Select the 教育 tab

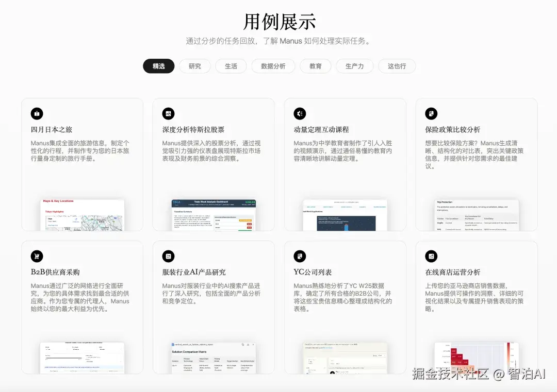[x=316, y=66]
